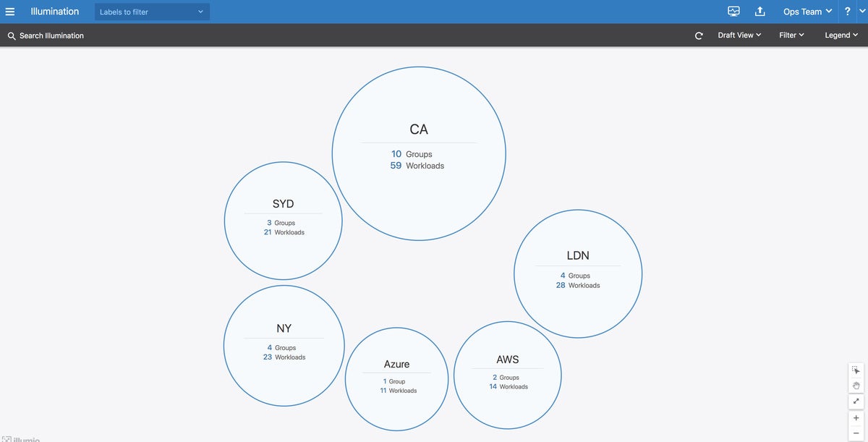Click the Illumination page title
The height and width of the screenshot is (442, 868).
[55, 12]
